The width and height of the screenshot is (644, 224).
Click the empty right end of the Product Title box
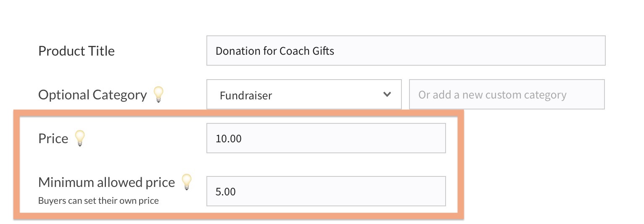(x=567, y=51)
